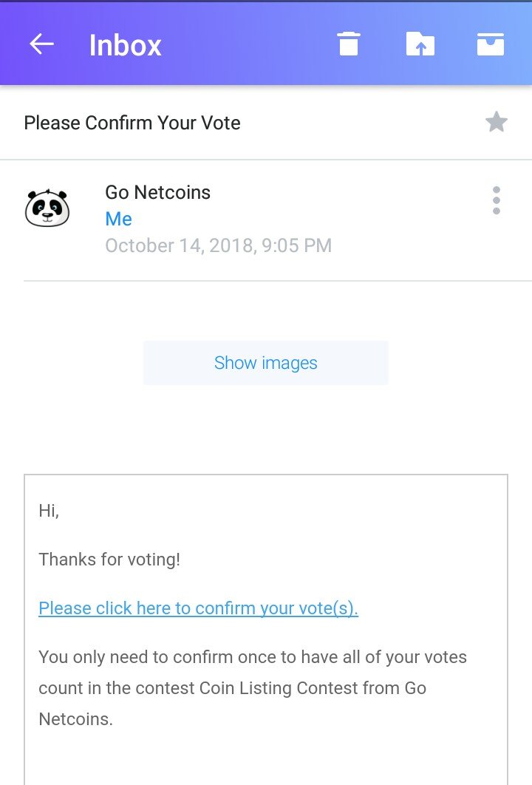Image resolution: width=532 pixels, height=785 pixels.
Task: Move email to folder icon
Action: pyautogui.click(x=420, y=44)
